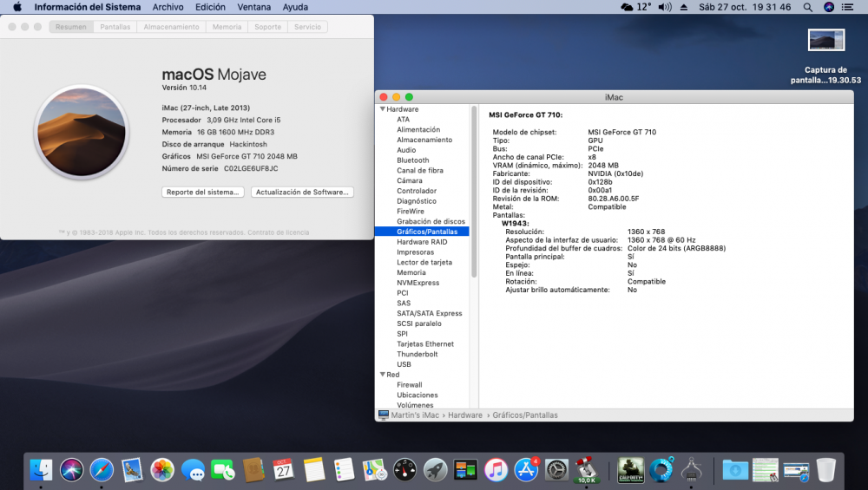The height and width of the screenshot is (490, 868).
Task: Collapse the Red tree section
Action: point(383,375)
